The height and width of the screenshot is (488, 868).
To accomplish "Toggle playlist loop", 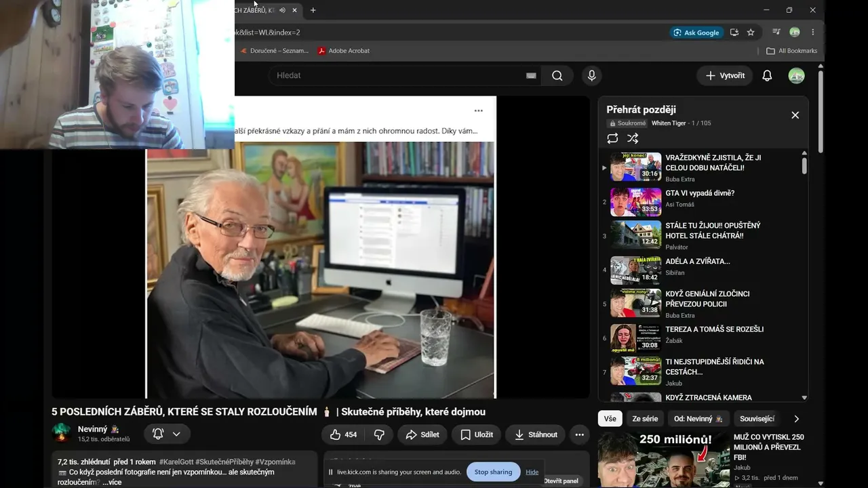I will [612, 138].
